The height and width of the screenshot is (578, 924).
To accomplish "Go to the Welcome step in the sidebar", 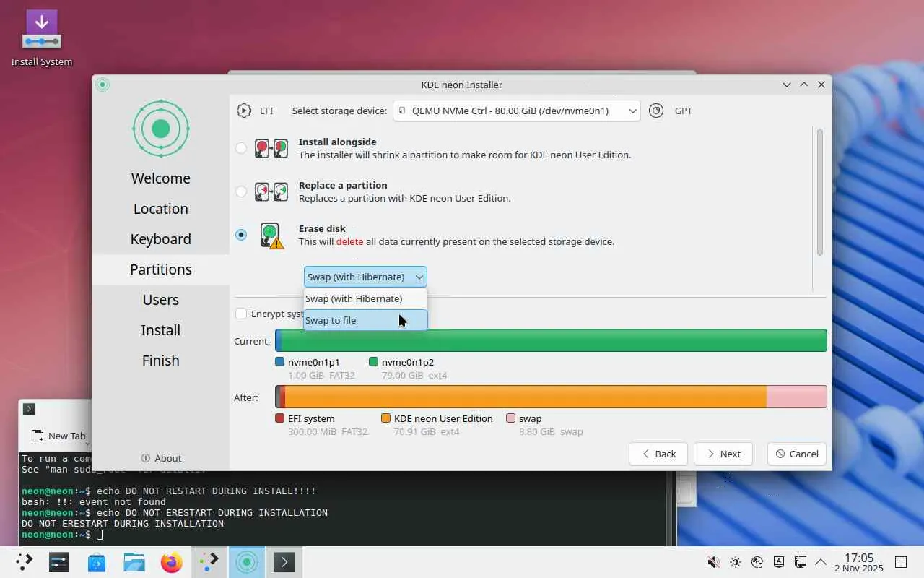I will click(161, 178).
